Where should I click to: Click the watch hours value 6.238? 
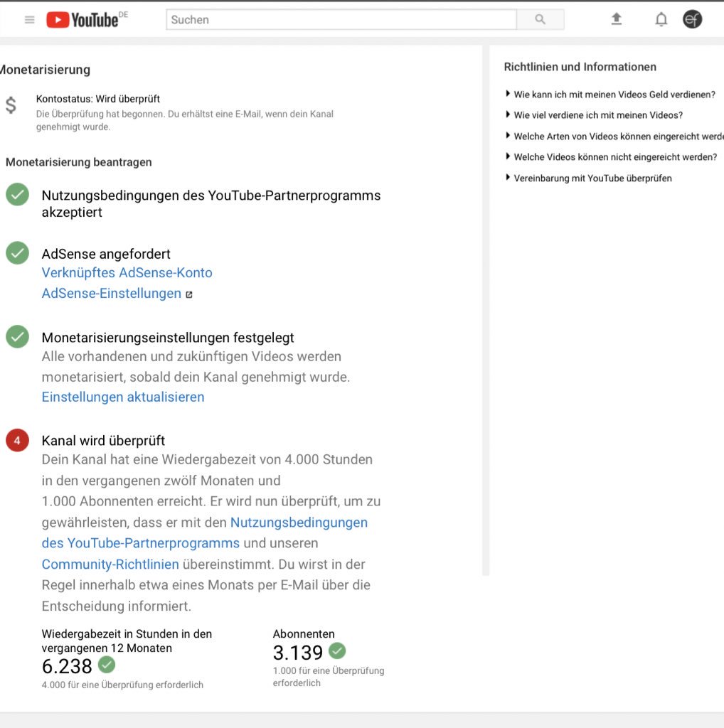[67, 666]
